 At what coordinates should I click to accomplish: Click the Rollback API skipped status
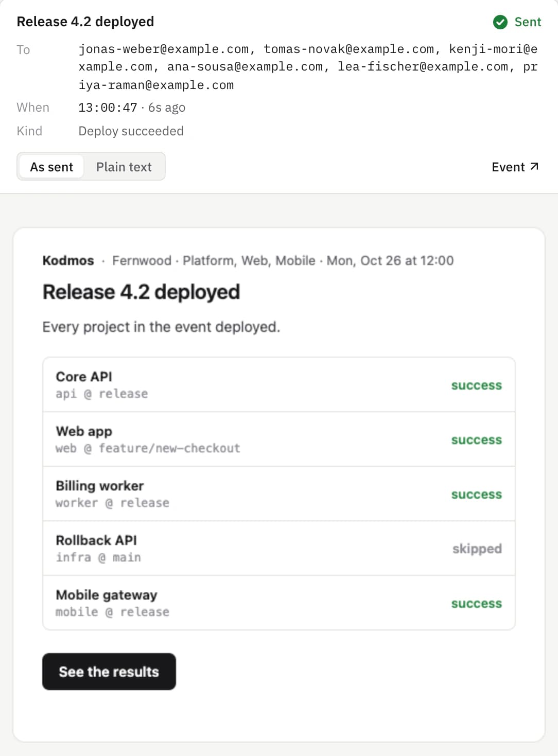(477, 549)
